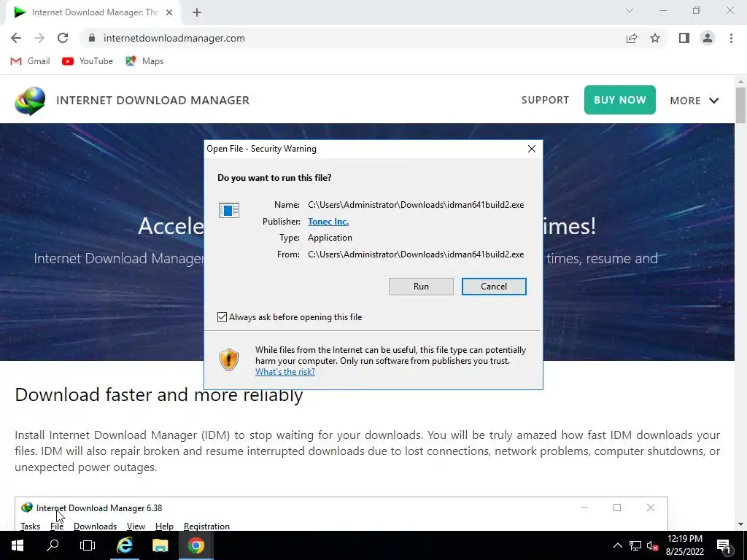This screenshot has height=560, width=747.
Task: Open the YouTube bookmark
Action: tap(88, 61)
